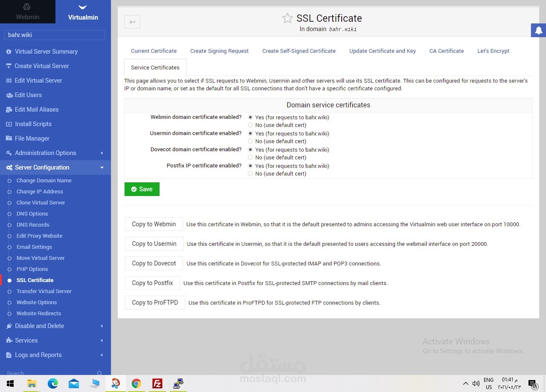Click the Copy to Webmin button

pyautogui.click(x=154, y=224)
